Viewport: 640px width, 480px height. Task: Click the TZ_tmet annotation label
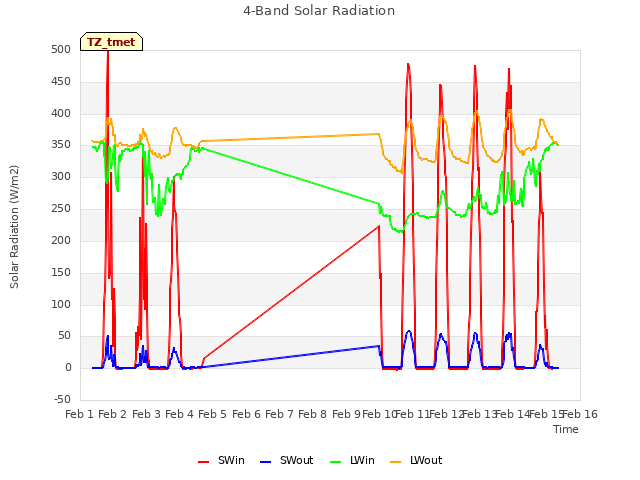pos(111,42)
